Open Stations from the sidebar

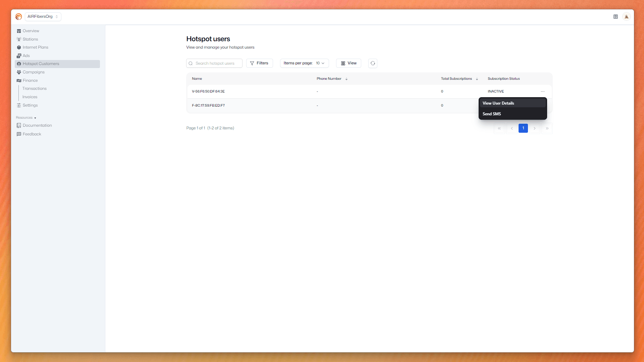pyautogui.click(x=30, y=39)
